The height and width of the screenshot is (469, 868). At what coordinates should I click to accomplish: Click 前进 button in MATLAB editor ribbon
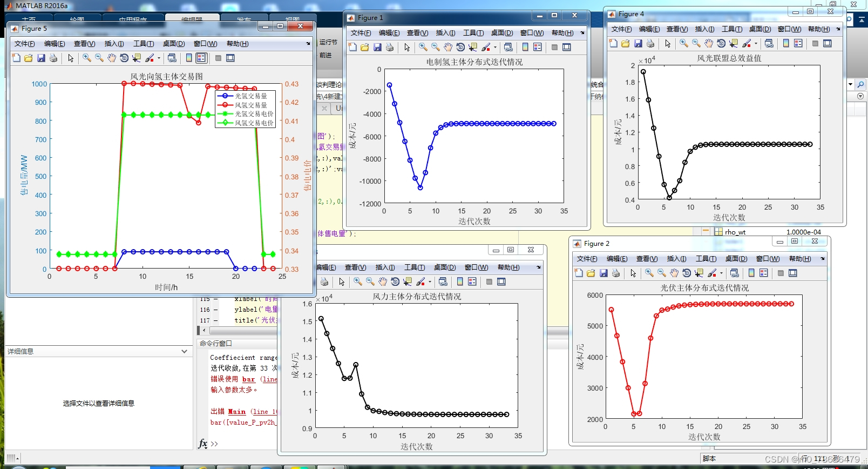tap(325, 55)
